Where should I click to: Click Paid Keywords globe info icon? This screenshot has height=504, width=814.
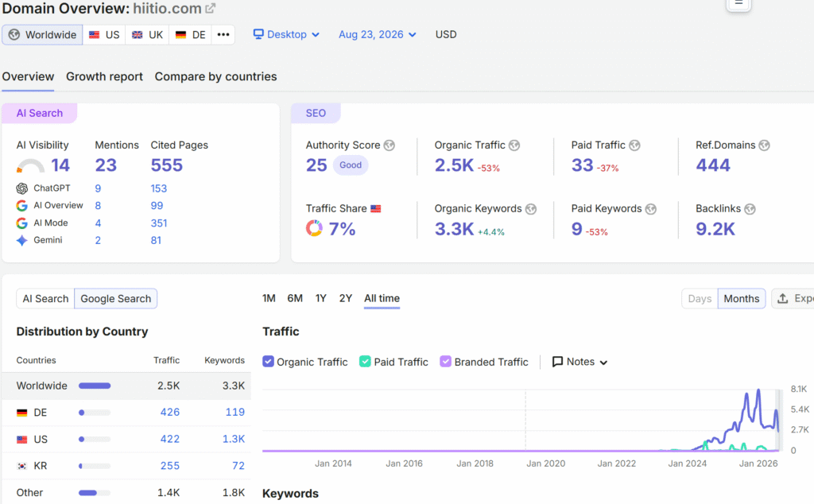650,208
